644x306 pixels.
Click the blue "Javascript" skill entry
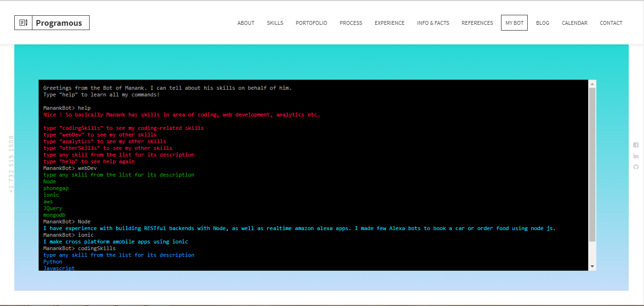coord(59,268)
